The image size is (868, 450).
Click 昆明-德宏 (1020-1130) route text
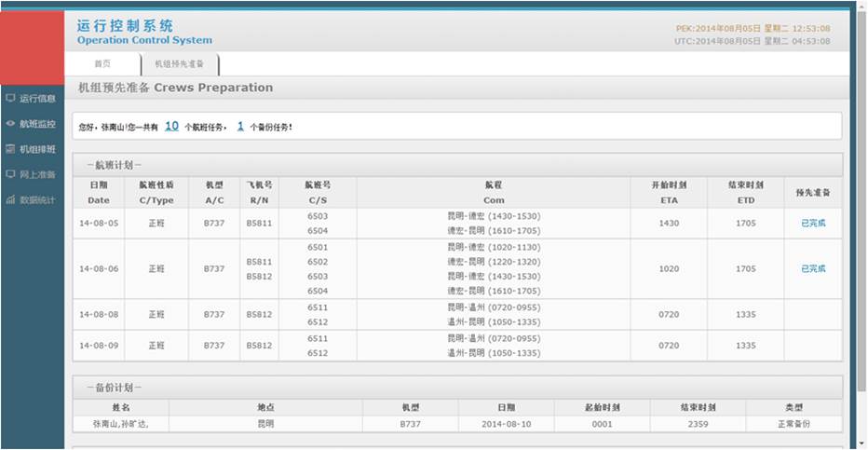pos(494,247)
